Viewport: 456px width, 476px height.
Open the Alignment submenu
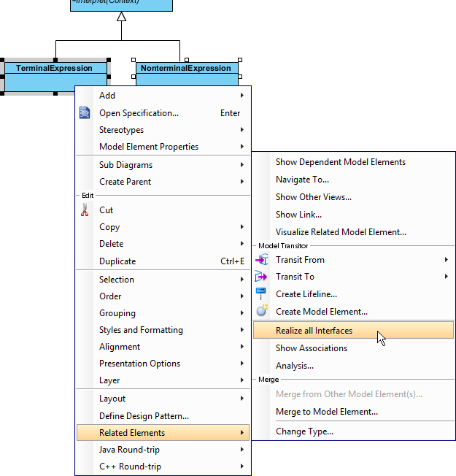163,347
